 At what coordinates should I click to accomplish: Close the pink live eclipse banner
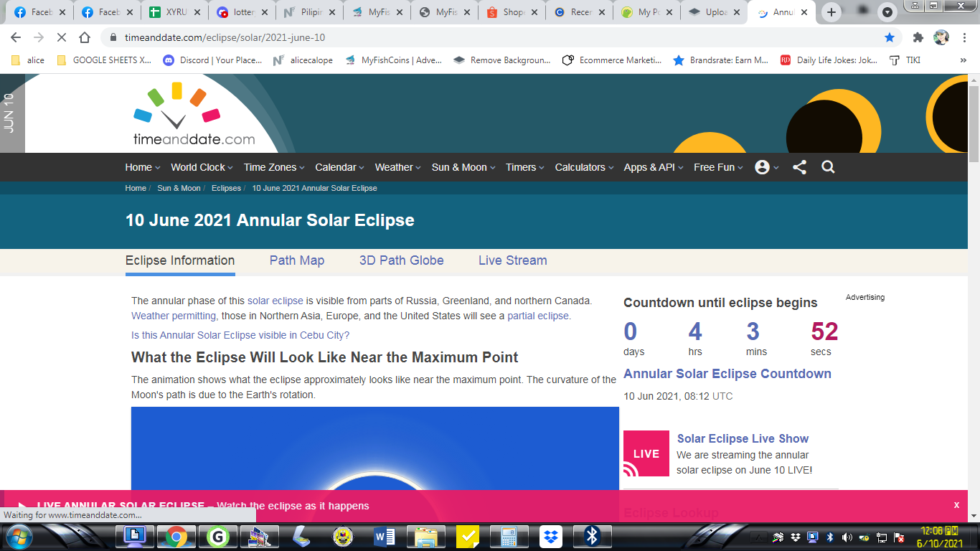coord(956,505)
